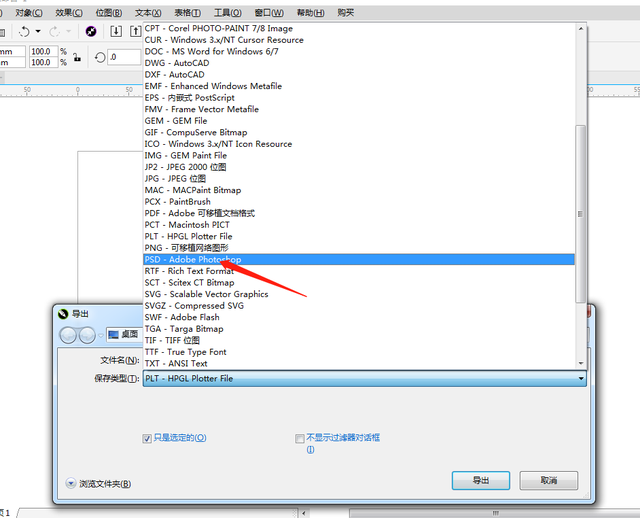Click the upper 100.0 scale percentage field
This screenshot has width=640, height=518.
point(43,51)
